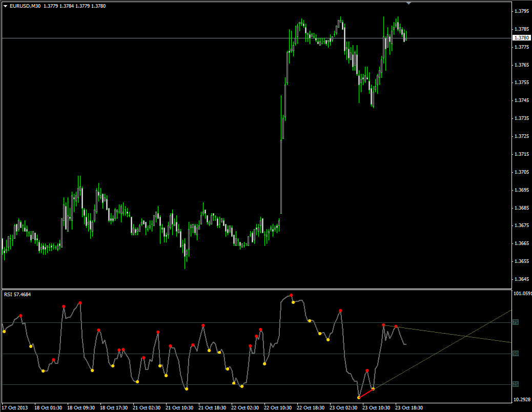Click the 1.3715 price scale label
Viewport: 532px width, 412px height.
521,154
